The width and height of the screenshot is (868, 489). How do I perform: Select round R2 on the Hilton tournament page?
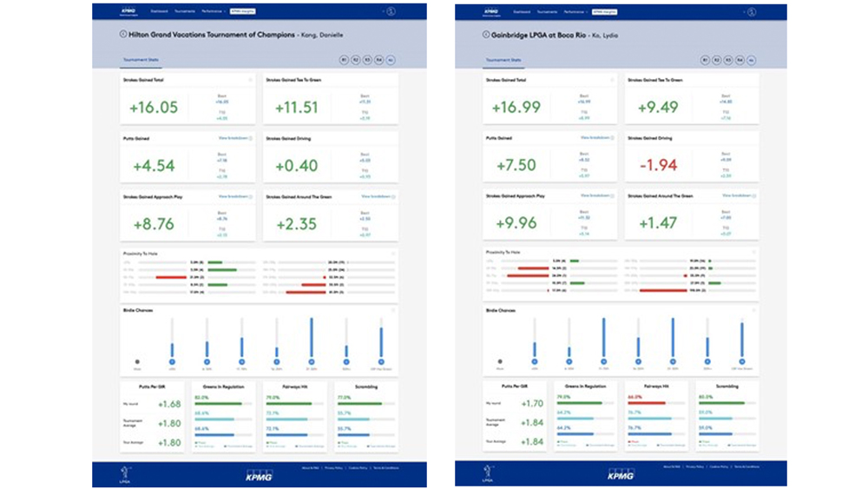(355, 60)
